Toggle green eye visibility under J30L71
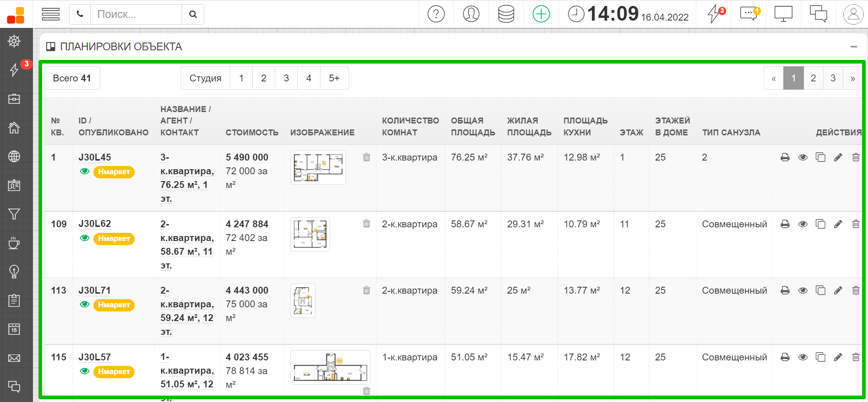 point(85,305)
